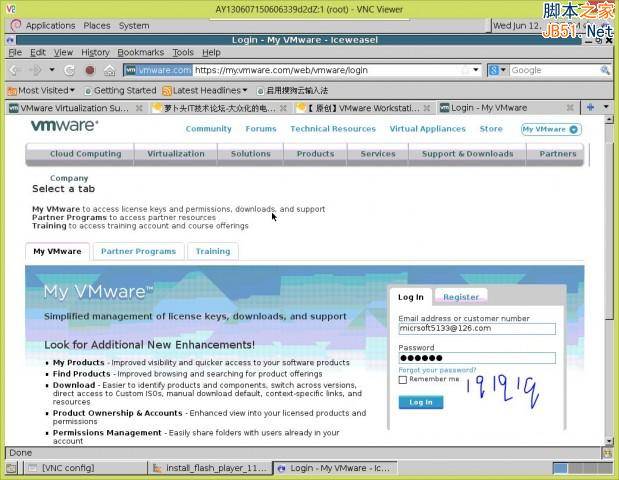This screenshot has width=619, height=480.
Task: Switch to the Partner Programs tab
Action: click(x=138, y=252)
